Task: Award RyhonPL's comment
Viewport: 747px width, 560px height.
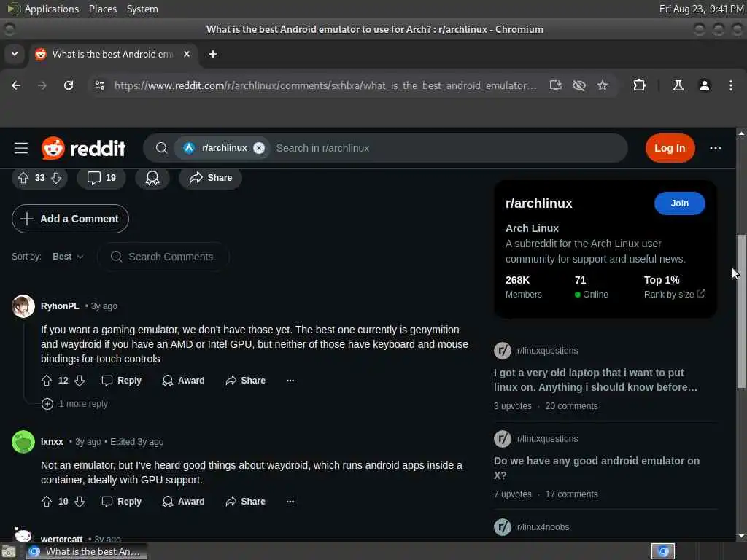Action: tap(183, 381)
